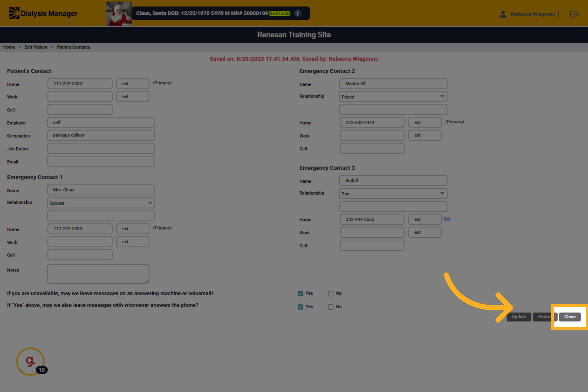
Task: Go to Home breadcrumb
Action: pyautogui.click(x=9, y=47)
